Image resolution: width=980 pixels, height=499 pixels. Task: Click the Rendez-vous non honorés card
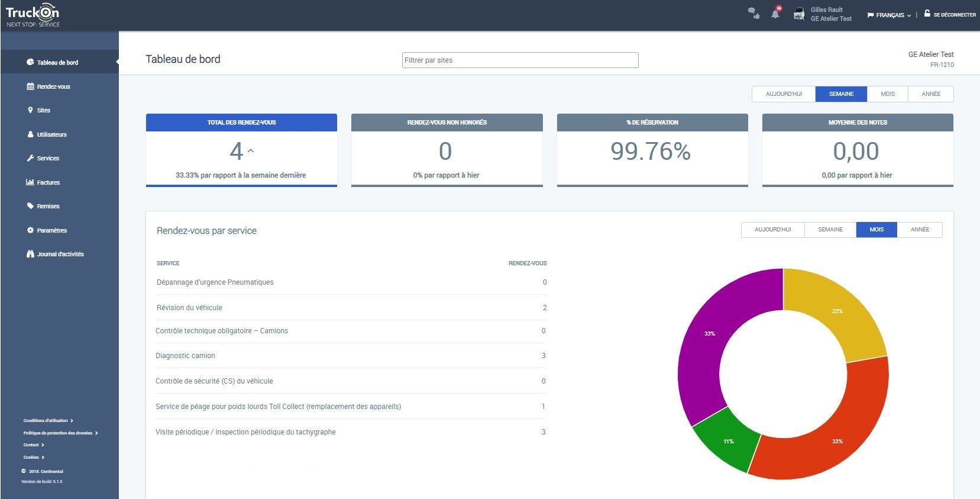click(x=447, y=150)
